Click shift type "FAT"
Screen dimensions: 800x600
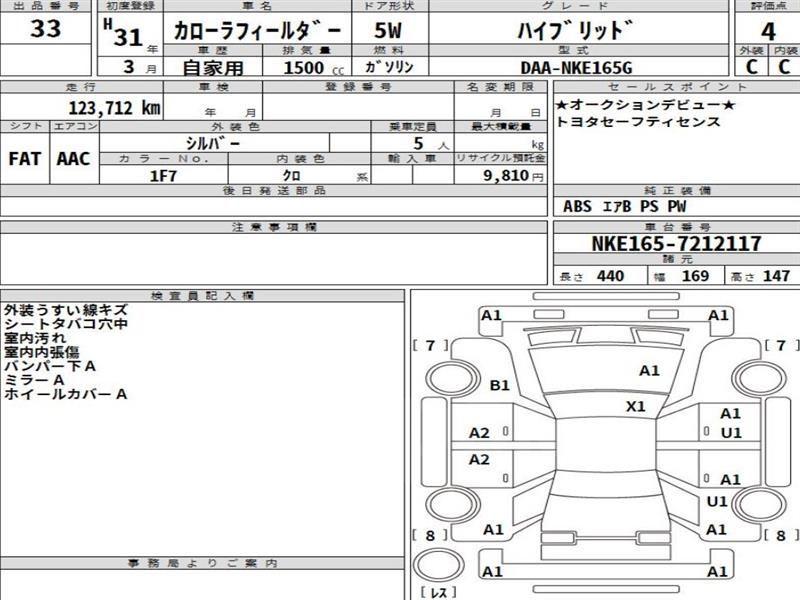tap(24, 159)
